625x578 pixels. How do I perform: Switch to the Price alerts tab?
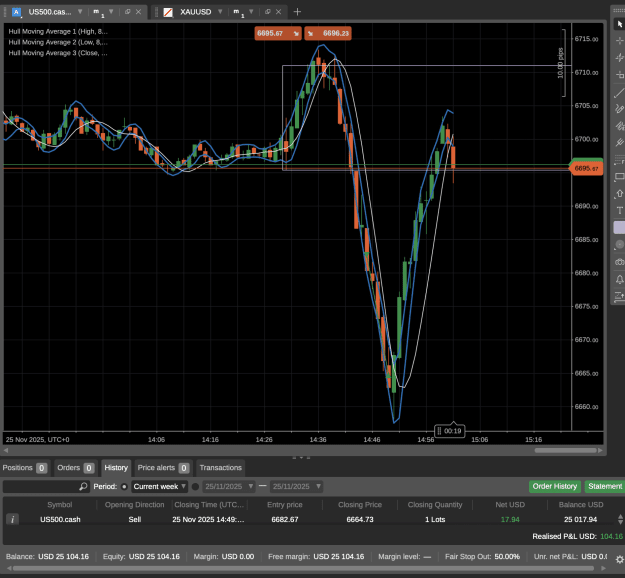pos(163,468)
